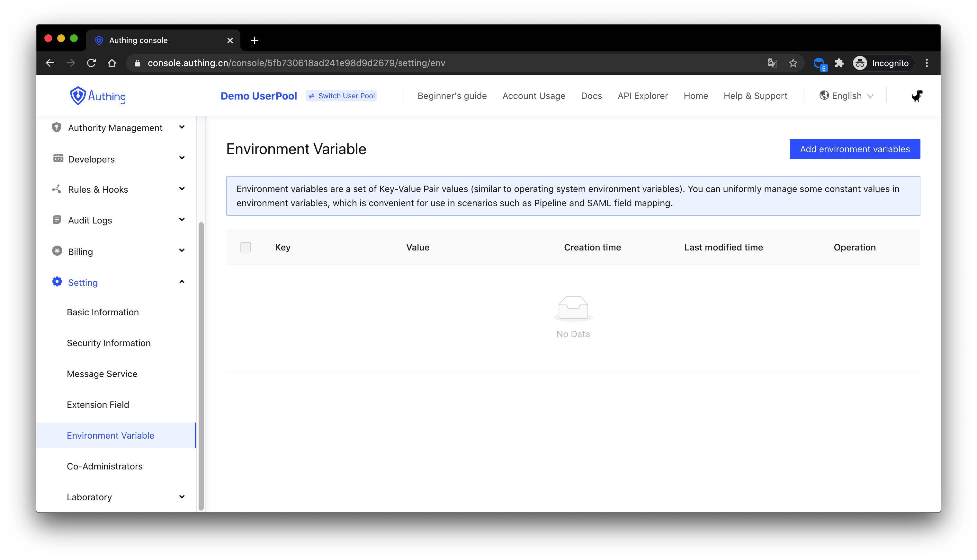Image resolution: width=977 pixels, height=560 pixels.
Task: Click Add environment variables button
Action: click(x=855, y=149)
